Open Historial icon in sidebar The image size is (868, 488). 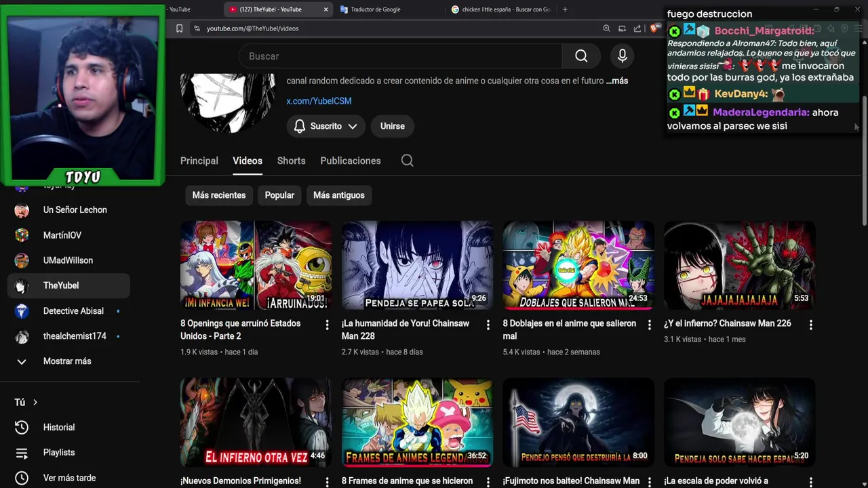coord(22,428)
